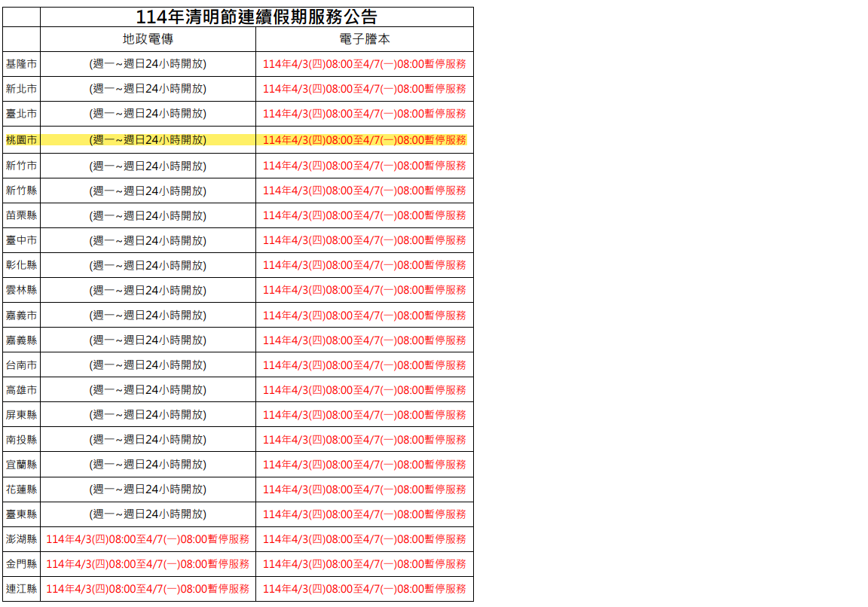
Task: Click 澎湖縣 地政電傳 暫停服務 red cell
Action: (x=148, y=539)
